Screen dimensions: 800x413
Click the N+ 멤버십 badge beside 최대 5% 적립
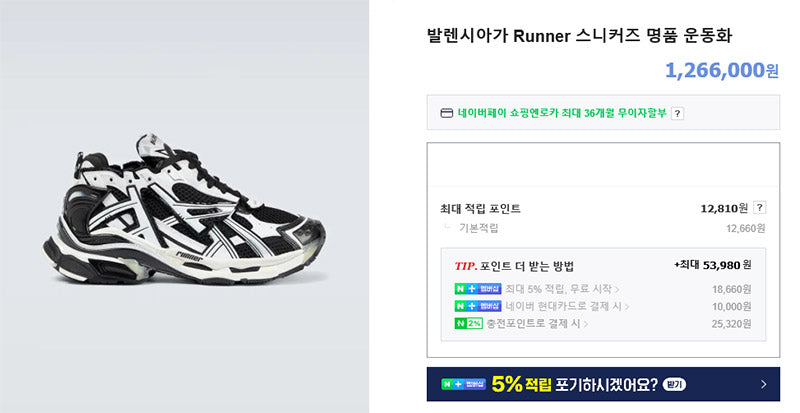(478, 289)
